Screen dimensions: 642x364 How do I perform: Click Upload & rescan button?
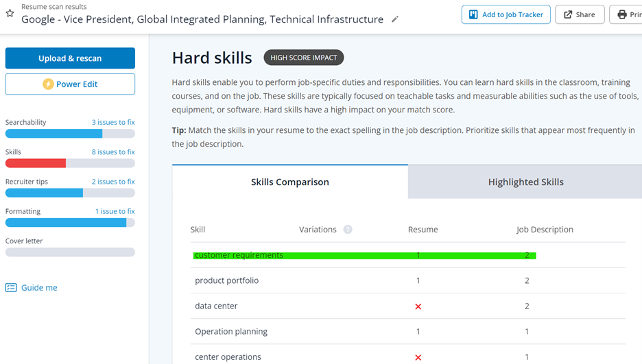point(70,58)
